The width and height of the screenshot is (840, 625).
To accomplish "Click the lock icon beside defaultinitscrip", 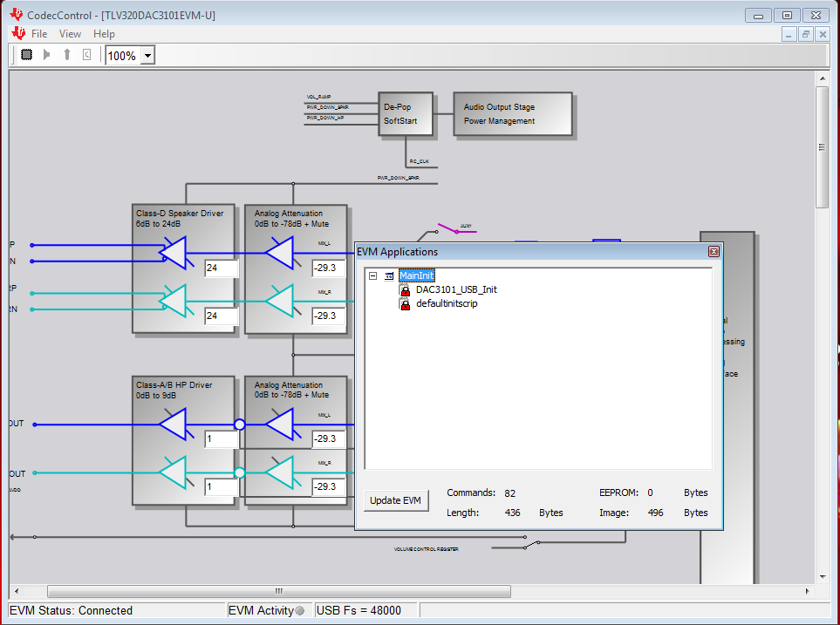I will click(x=405, y=303).
